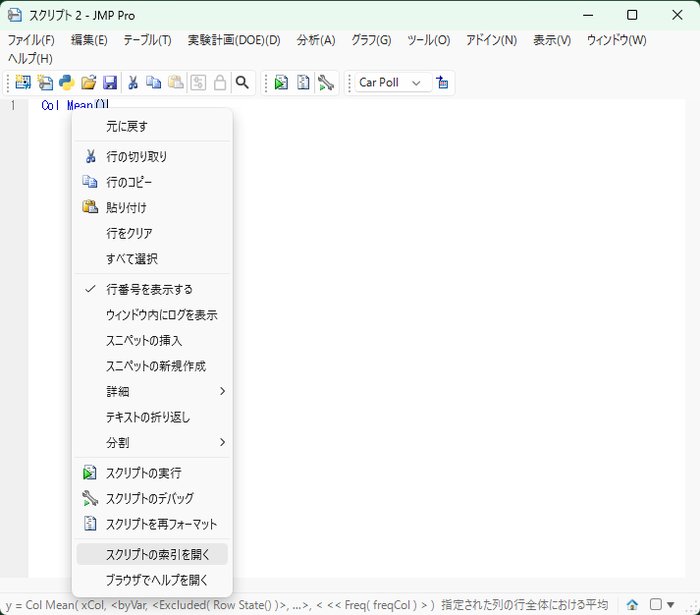Select 行のコピー in context menu
Image resolution: width=700 pixels, height=615 pixels.
152,182
